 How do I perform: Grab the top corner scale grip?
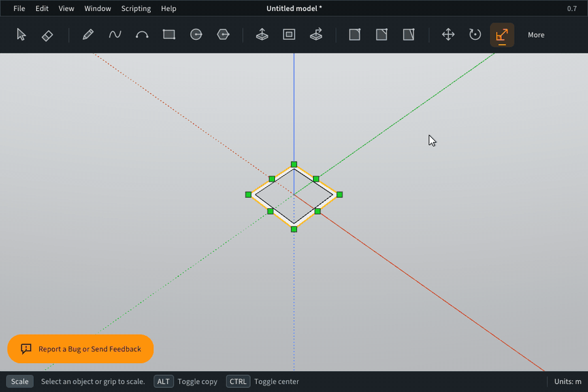point(294,164)
